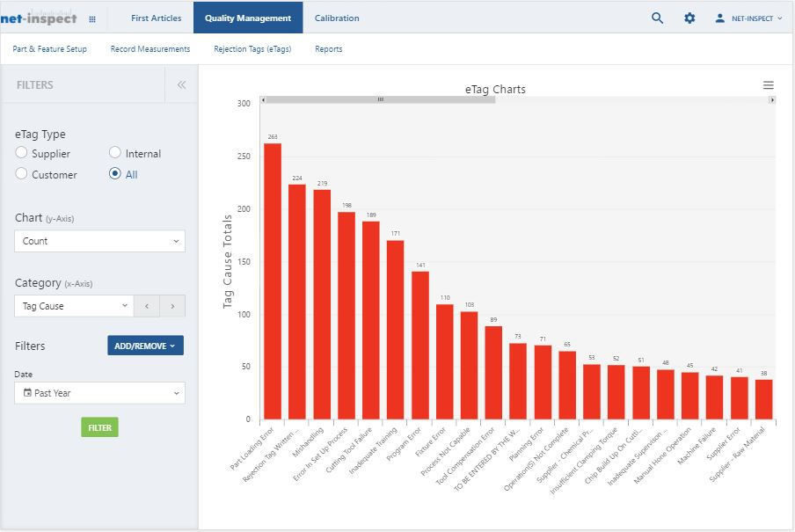Open the Count y-Axis dropdown
The width and height of the screenshot is (795, 532).
[99, 240]
